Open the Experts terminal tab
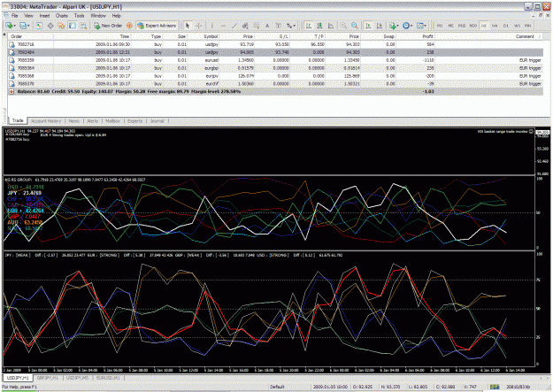The image size is (553, 392). pos(134,121)
